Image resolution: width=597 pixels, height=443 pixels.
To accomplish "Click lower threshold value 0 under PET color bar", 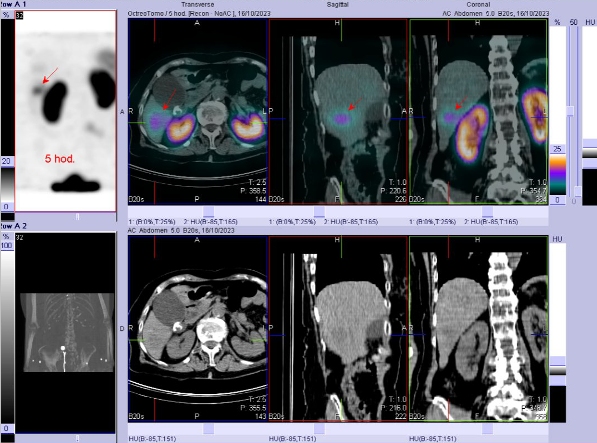I will [557, 200].
